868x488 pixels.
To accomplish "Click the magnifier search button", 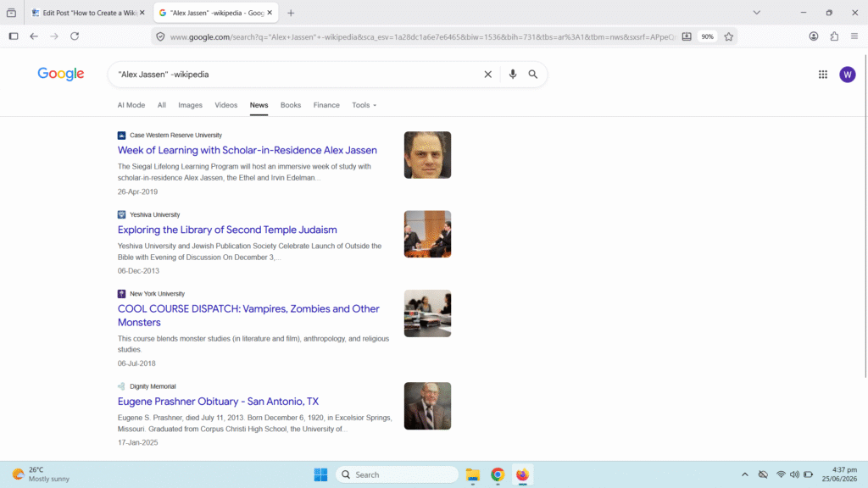I will click(x=533, y=75).
